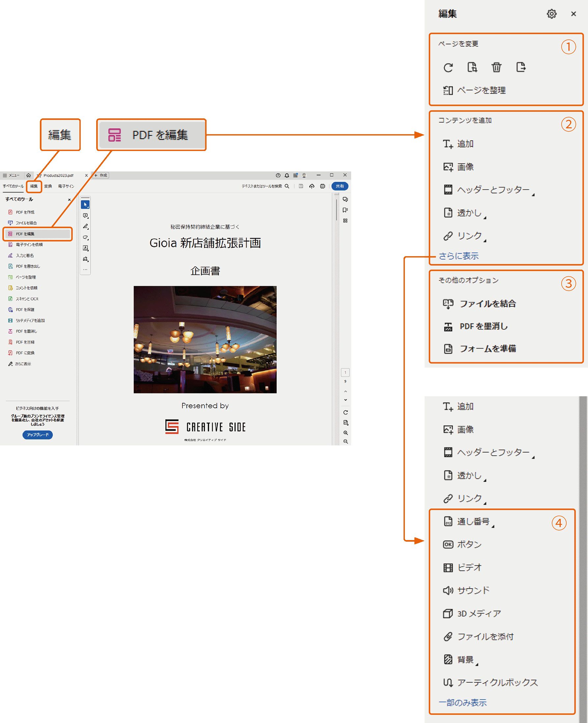Select PDF を作成 in tools list

coord(21,212)
